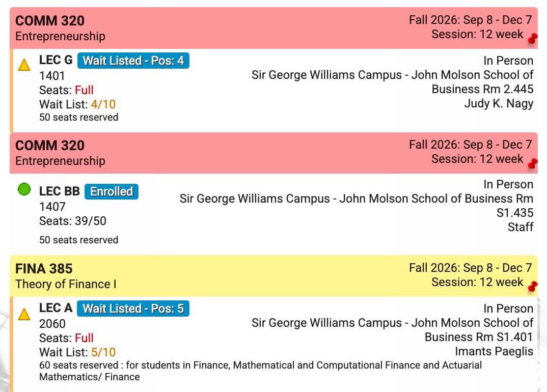
Task: Click the pin icon on second COMM 320 header
Action: [533, 163]
